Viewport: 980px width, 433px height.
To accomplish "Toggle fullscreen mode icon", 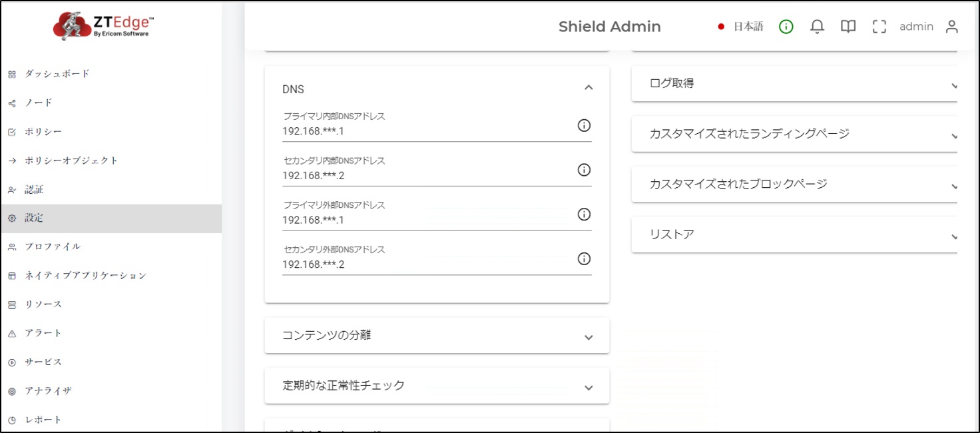I will coord(879,27).
